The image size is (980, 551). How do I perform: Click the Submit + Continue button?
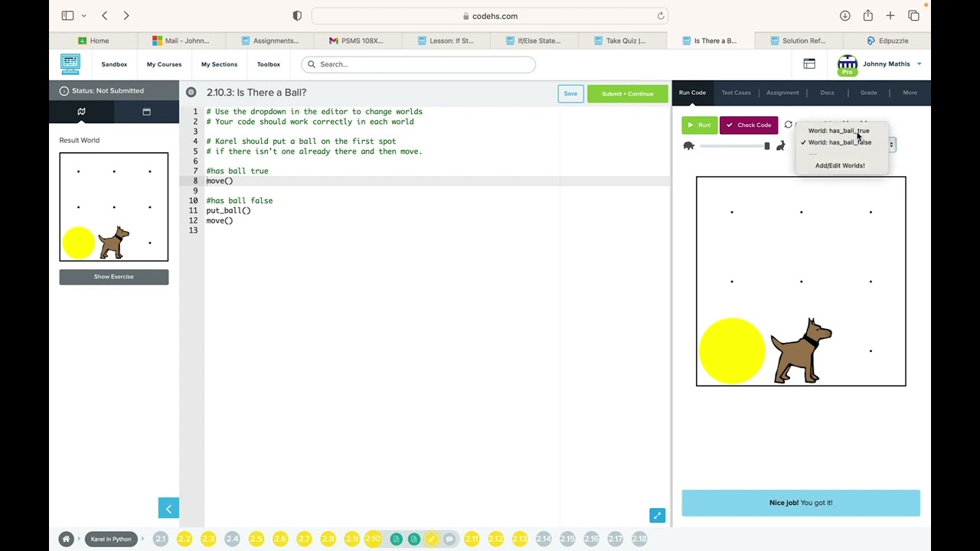pos(627,93)
